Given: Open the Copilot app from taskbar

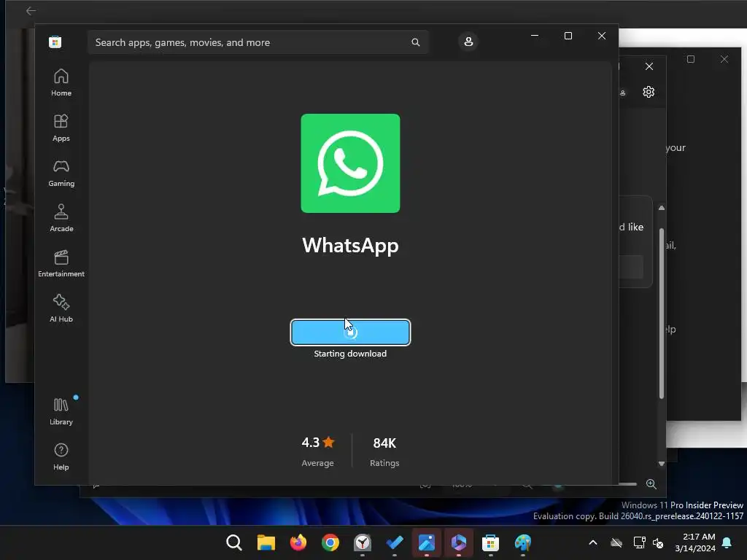Looking at the screenshot, I should (459, 542).
